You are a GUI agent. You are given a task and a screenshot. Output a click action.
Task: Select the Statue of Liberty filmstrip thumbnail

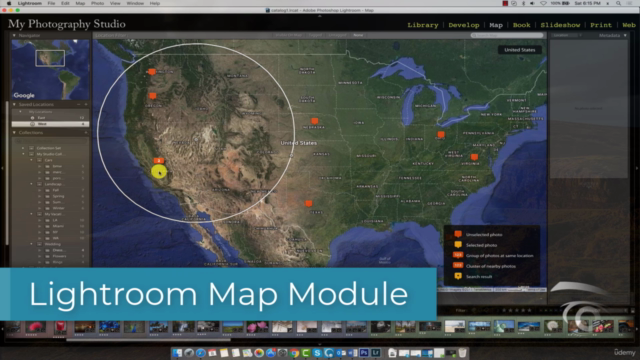pyautogui.click(x=504, y=327)
